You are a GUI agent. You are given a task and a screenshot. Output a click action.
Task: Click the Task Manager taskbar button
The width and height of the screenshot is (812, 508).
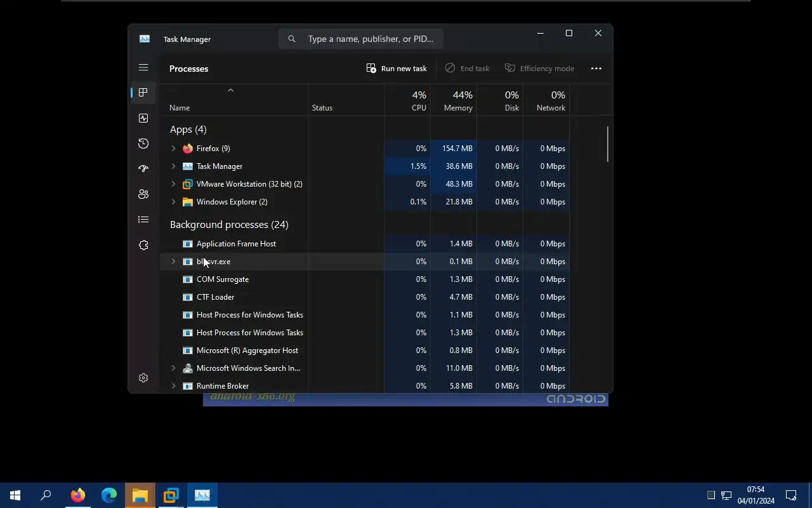coord(202,495)
